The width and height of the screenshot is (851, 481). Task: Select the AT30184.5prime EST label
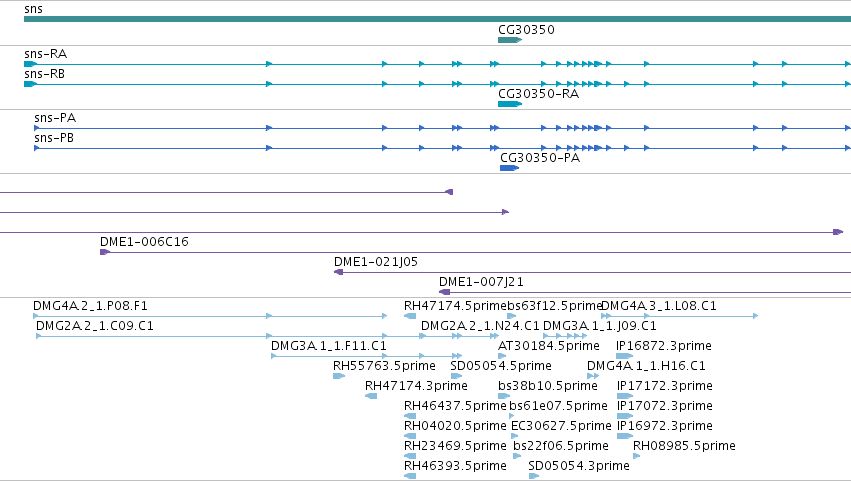(549, 346)
